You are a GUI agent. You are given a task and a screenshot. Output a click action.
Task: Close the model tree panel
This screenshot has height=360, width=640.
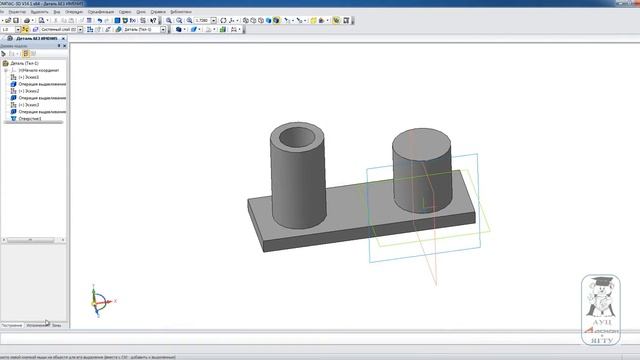click(64, 46)
